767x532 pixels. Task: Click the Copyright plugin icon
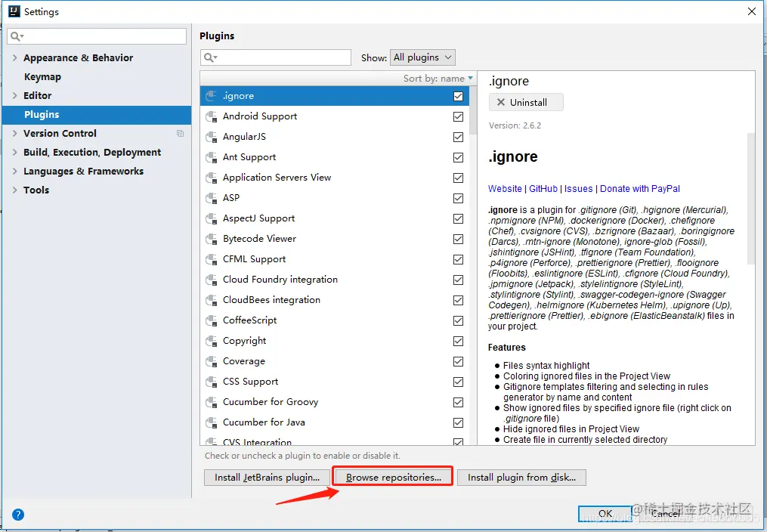(x=212, y=341)
